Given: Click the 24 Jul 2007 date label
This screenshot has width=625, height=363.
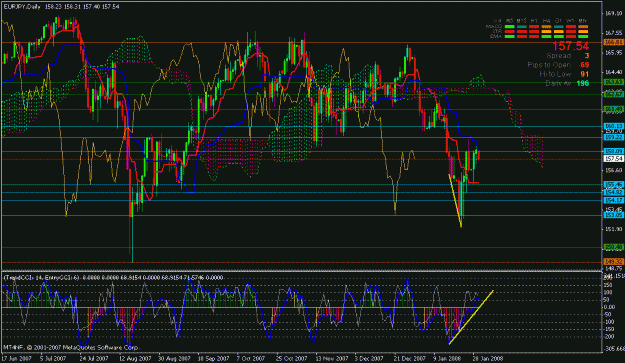Looking at the screenshot, I should click(x=94, y=358).
